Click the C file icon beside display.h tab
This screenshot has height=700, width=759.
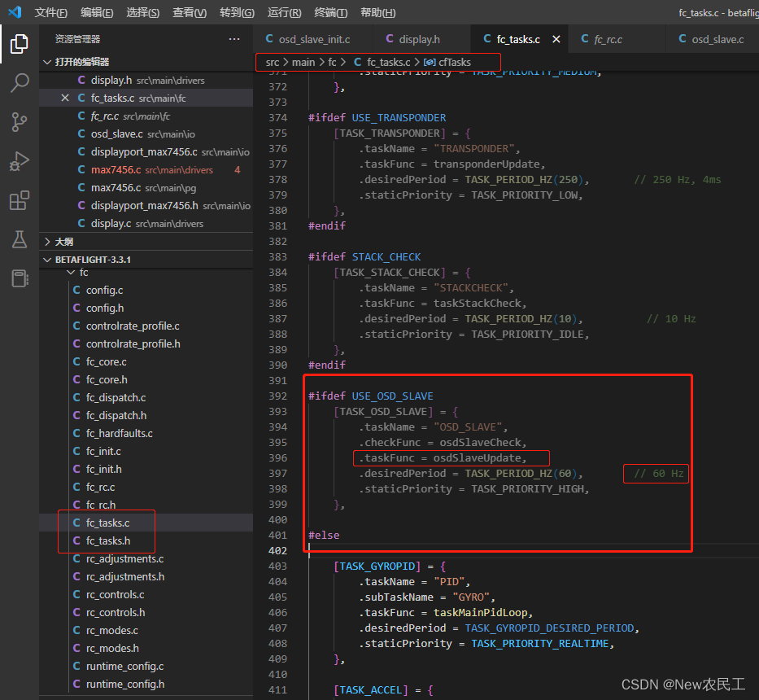click(389, 39)
